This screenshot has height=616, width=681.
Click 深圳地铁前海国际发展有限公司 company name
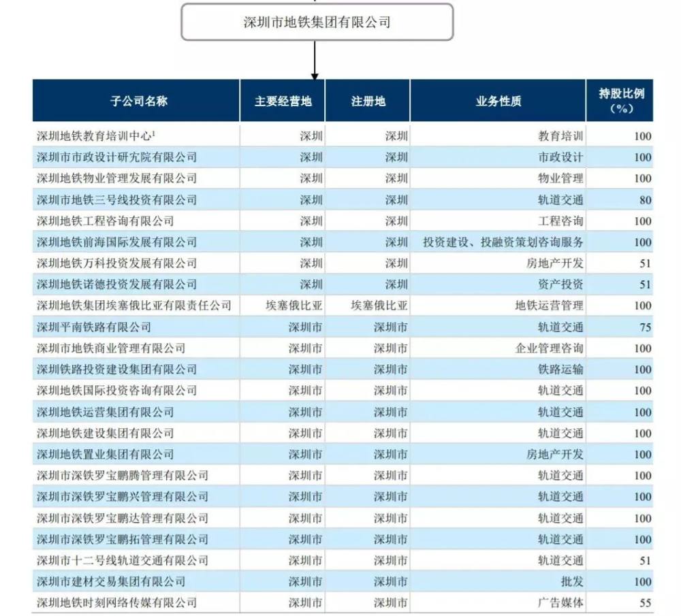click(x=117, y=242)
